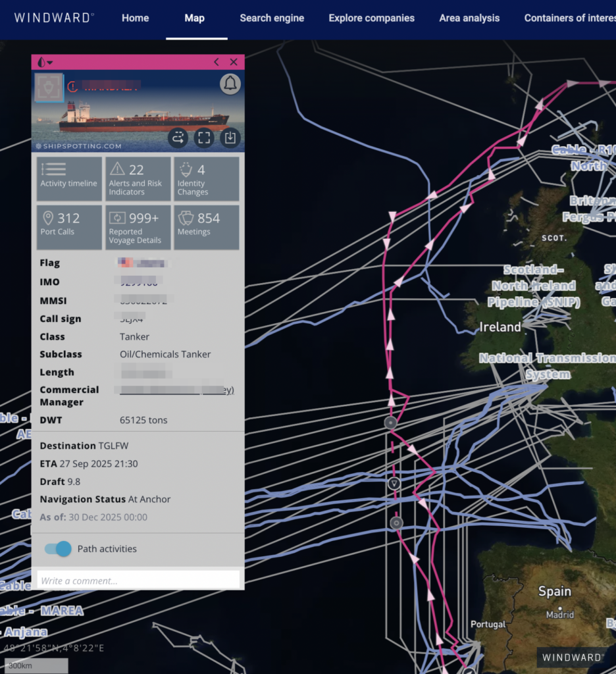Click the Scotland–North Ireland Pipeline label
The height and width of the screenshot is (674, 616).
534,286
